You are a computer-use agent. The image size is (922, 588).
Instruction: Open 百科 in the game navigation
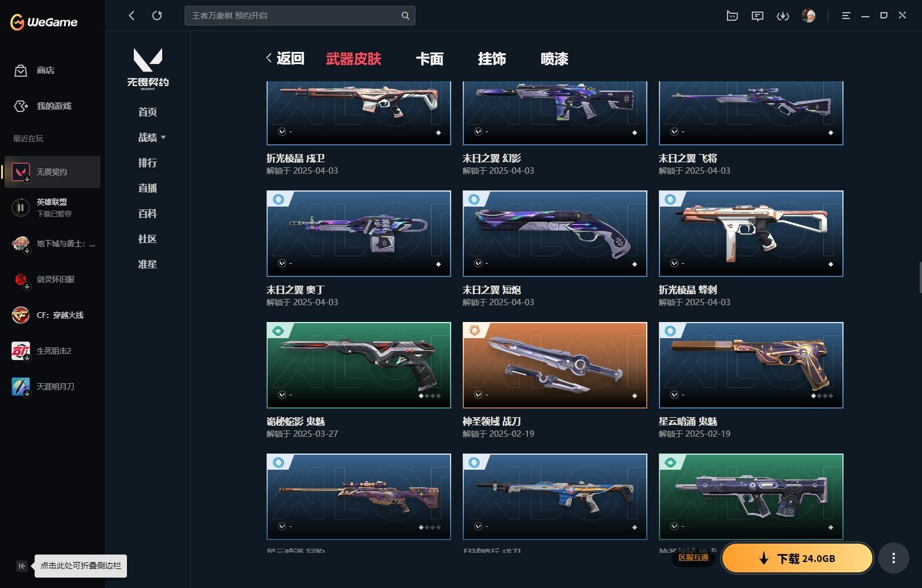click(148, 214)
